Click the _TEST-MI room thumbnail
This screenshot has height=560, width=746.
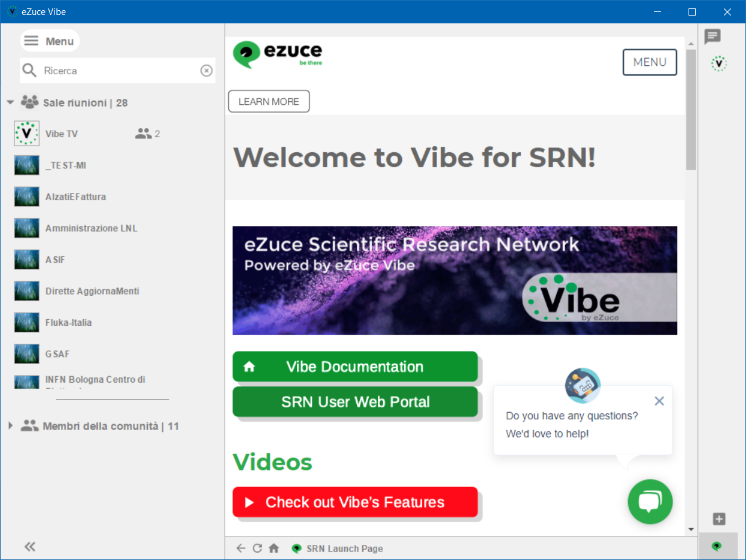coord(26,165)
